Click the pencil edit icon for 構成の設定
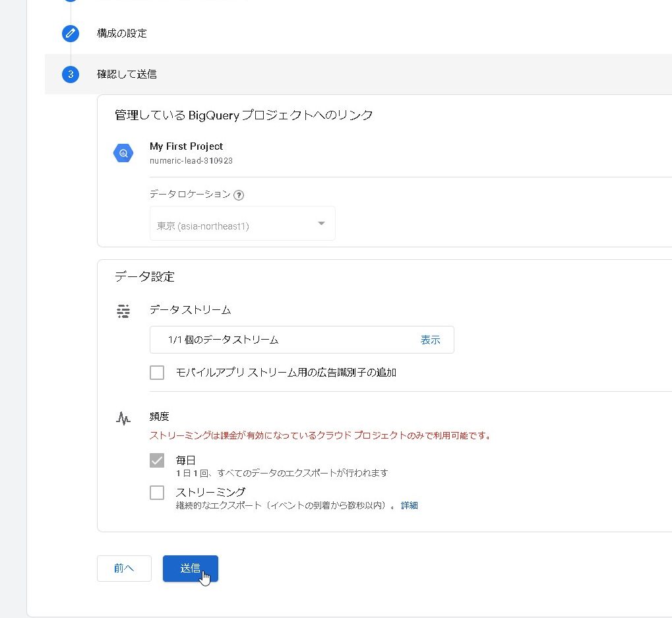 pos(71,34)
